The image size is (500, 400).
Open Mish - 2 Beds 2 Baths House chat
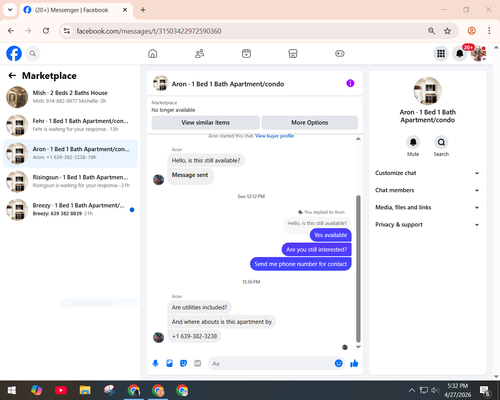(x=70, y=97)
